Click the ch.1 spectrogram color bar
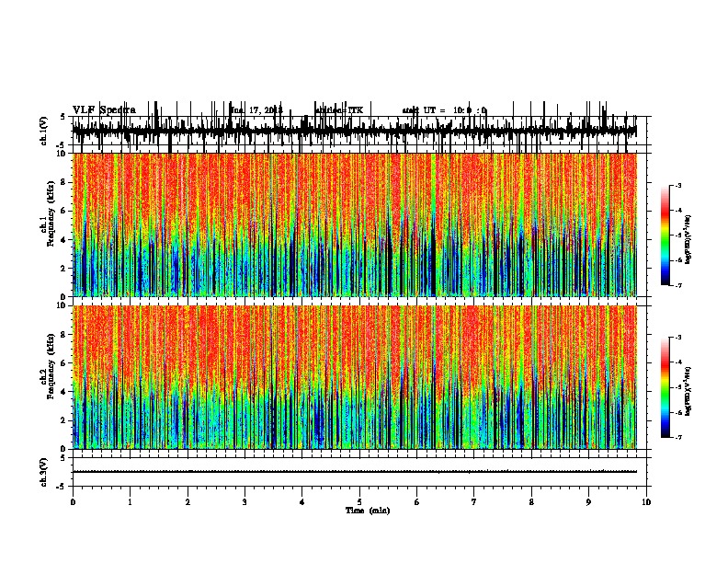 665,236
